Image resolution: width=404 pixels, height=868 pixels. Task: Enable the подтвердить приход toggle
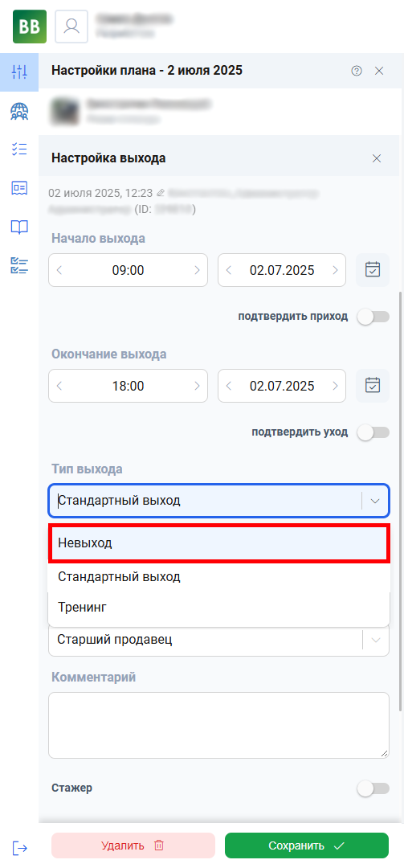pyautogui.click(x=373, y=317)
